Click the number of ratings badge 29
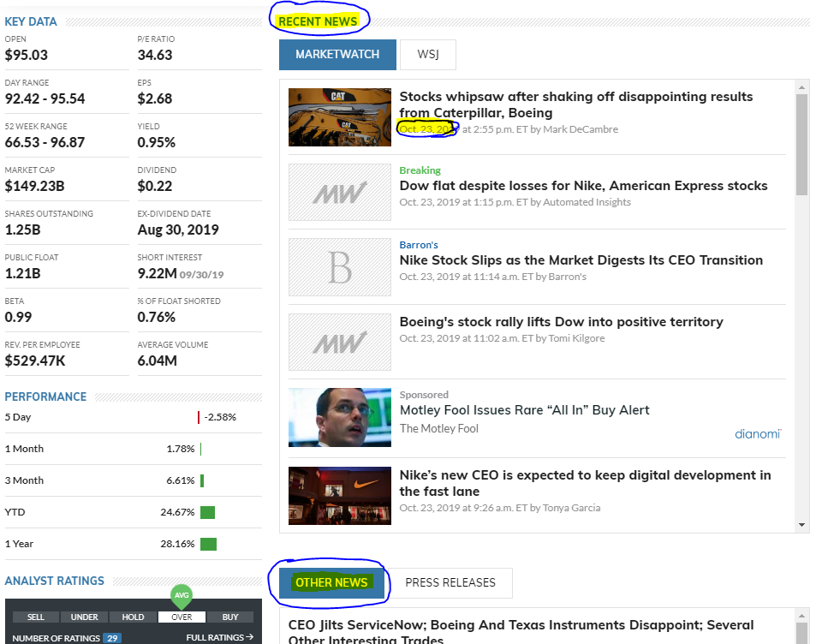816x644 pixels. pyautogui.click(x=112, y=638)
